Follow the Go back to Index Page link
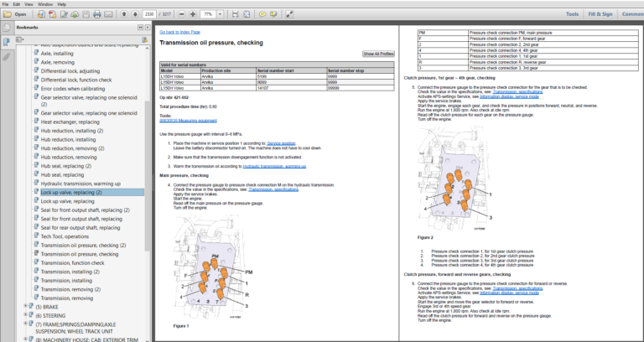This screenshot has height=342, width=644. (x=179, y=33)
